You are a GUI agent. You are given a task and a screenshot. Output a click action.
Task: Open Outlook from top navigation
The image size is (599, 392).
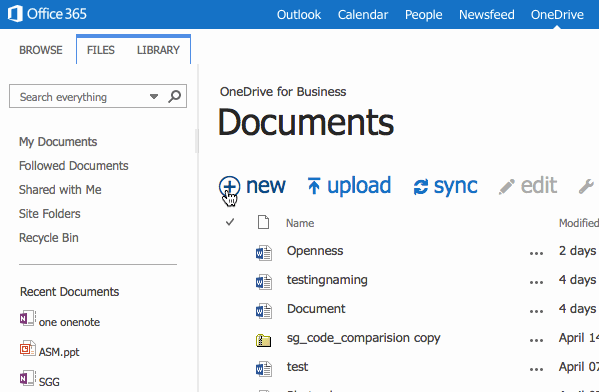pos(299,15)
